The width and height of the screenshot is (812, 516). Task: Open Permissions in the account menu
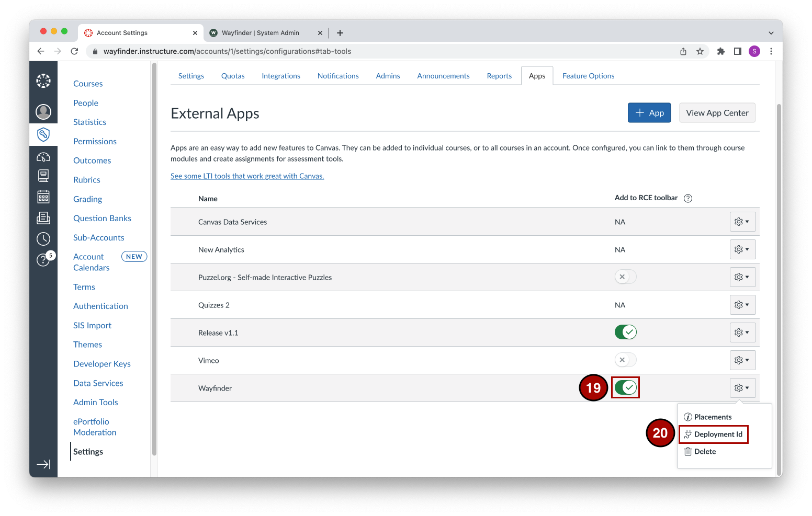95,141
